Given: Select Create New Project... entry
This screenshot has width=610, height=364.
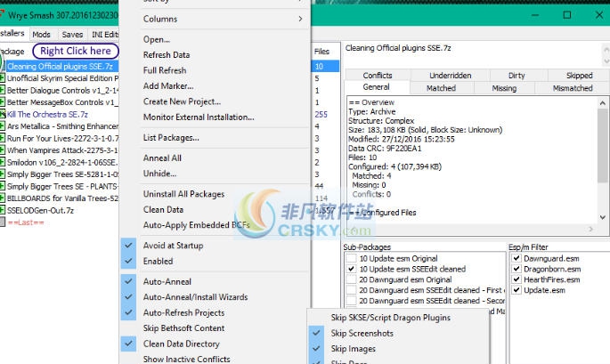Looking at the screenshot, I should (x=215, y=101).
